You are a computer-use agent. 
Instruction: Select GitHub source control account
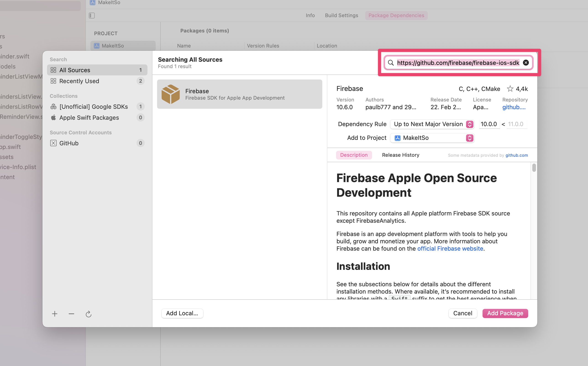tap(97, 143)
